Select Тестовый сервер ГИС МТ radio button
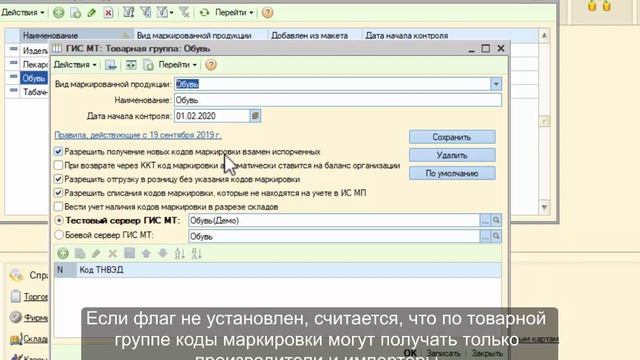 pyautogui.click(x=59, y=220)
